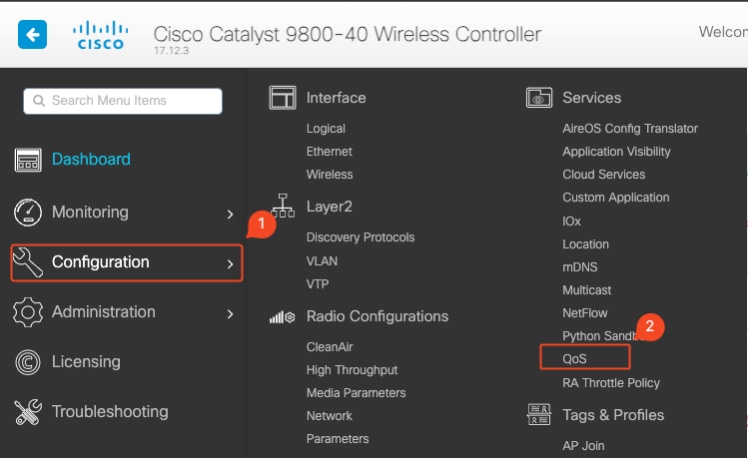The height and width of the screenshot is (458, 748).
Task: Open CleanAir under Radio Configurations
Action: [330, 347]
